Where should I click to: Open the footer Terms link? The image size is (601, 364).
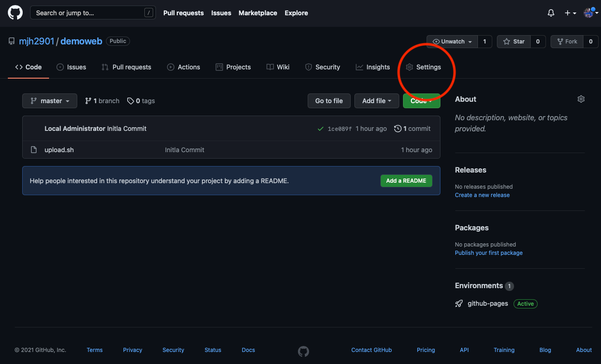coord(94,350)
